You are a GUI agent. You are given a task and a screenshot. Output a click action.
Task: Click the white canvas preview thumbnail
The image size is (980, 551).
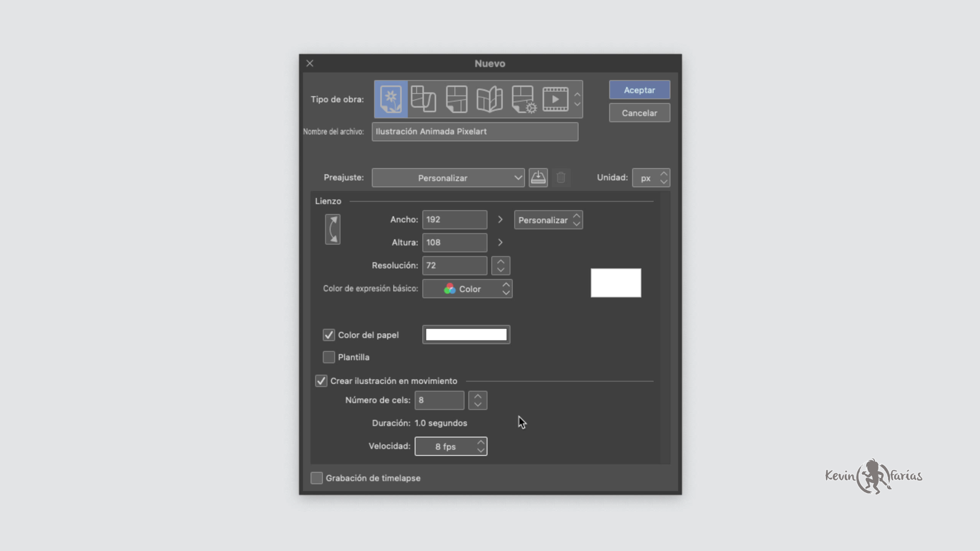click(616, 283)
